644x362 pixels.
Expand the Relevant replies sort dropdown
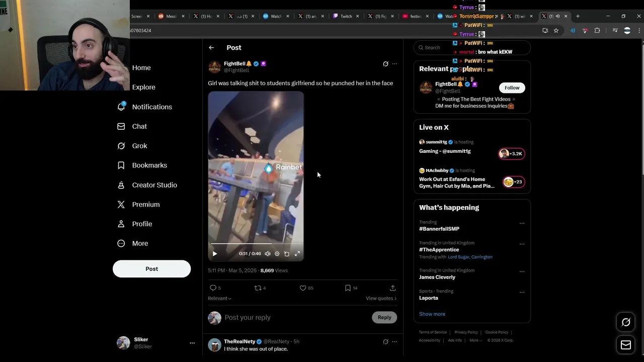[x=220, y=299]
